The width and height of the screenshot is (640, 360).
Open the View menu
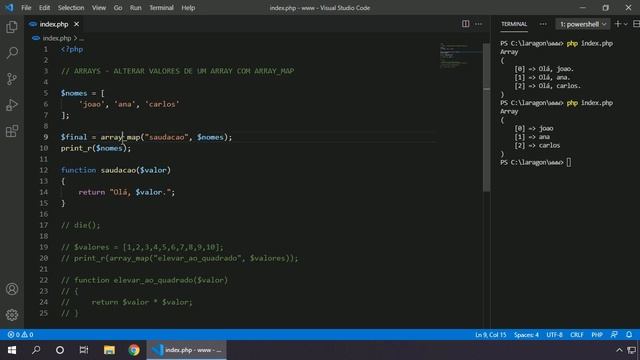98,8
